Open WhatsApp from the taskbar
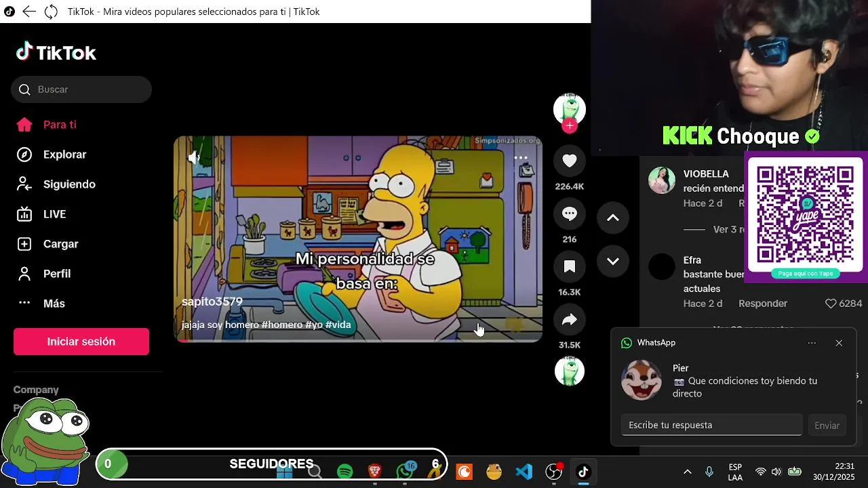868x488 pixels. point(406,471)
